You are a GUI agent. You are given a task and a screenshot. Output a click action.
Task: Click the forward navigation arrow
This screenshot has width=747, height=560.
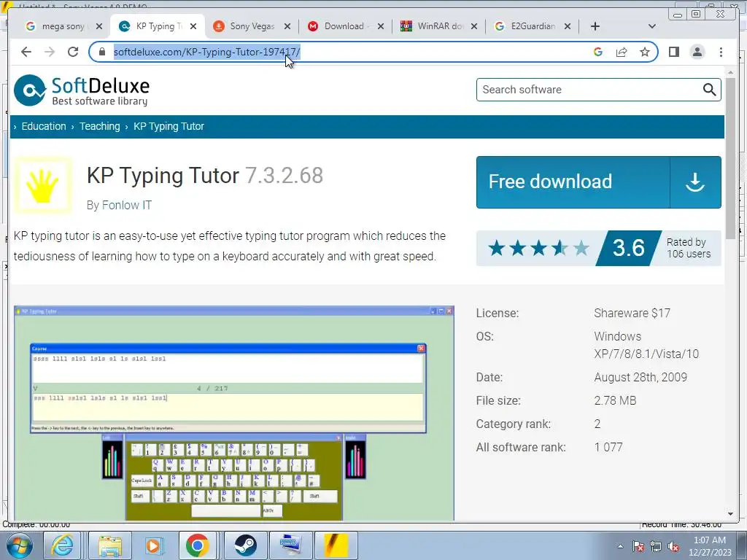(x=50, y=52)
